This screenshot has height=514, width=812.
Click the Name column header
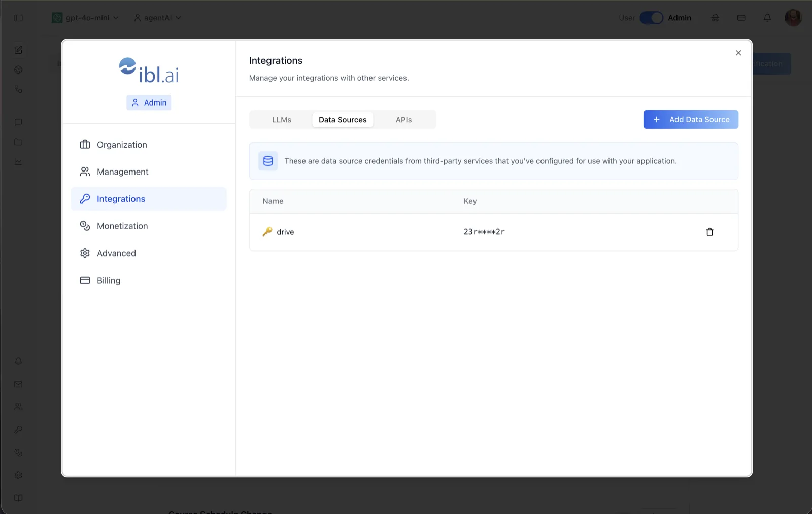[273, 201]
